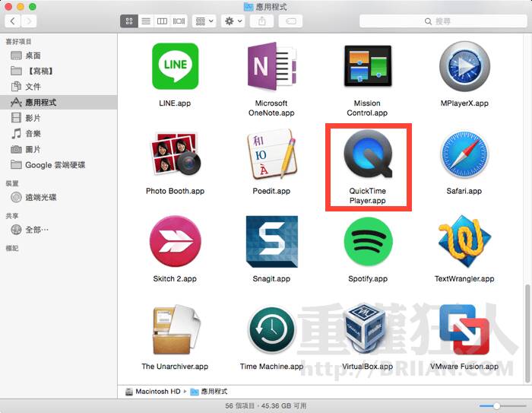Image resolution: width=532 pixels, height=413 pixels.
Task: Click the TextWrangler.app icon
Action: coord(464,242)
